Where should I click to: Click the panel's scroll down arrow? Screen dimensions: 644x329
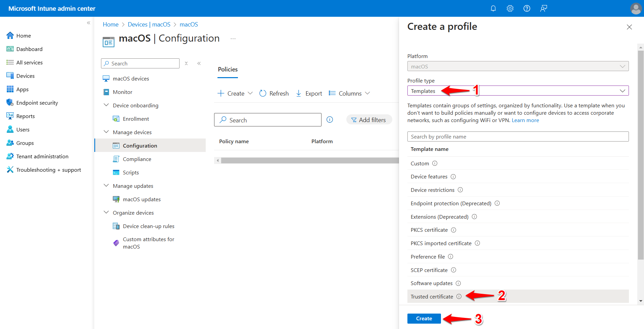click(641, 301)
